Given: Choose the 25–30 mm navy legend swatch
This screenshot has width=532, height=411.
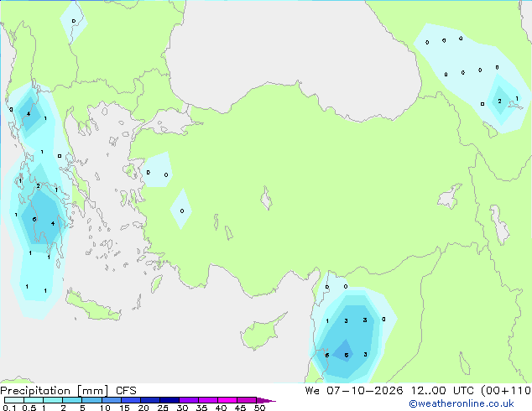Looking at the screenshot, I should click(x=170, y=400).
